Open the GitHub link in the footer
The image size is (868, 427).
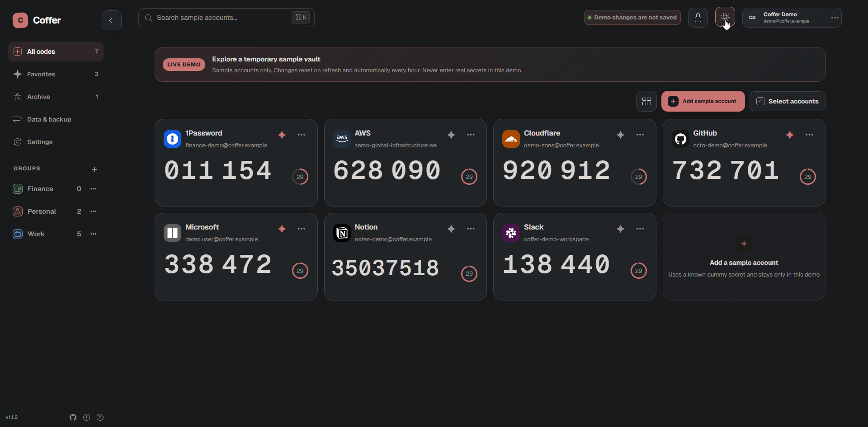click(x=73, y=417)
